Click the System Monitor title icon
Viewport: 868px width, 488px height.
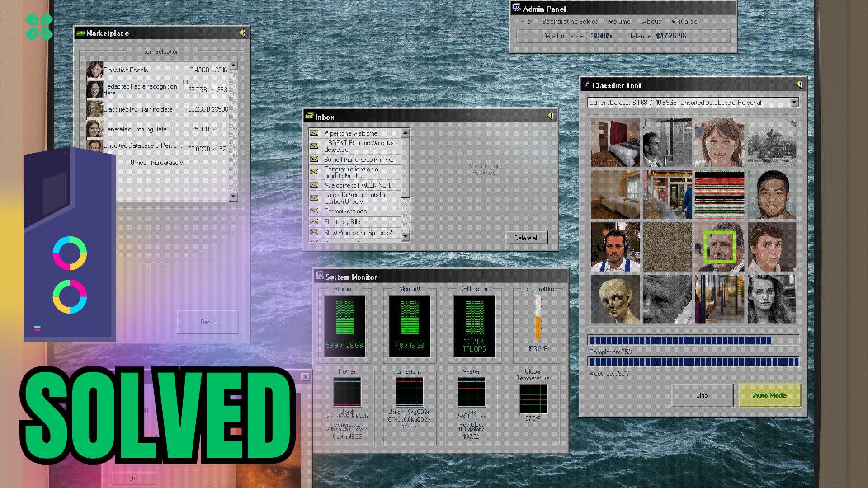[320, 276]
